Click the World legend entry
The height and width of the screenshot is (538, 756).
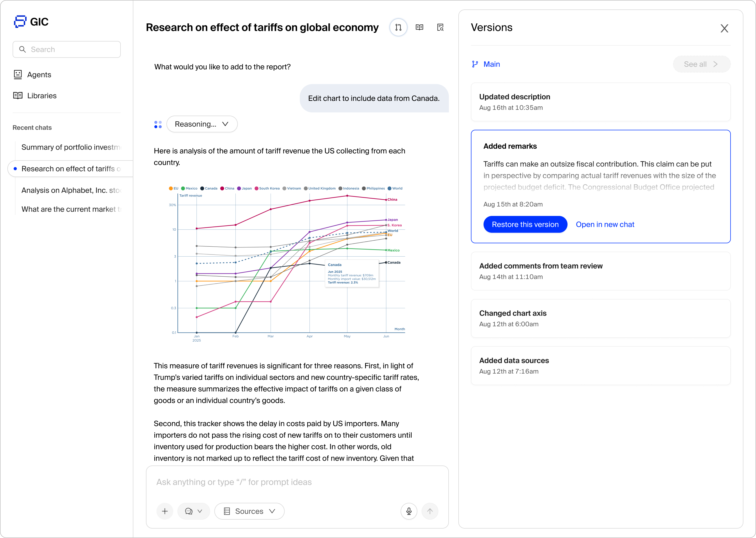pos(395,189)
